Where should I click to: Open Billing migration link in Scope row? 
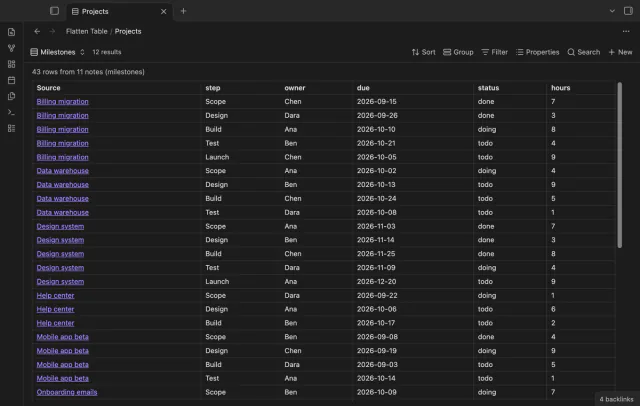point(62,102)
